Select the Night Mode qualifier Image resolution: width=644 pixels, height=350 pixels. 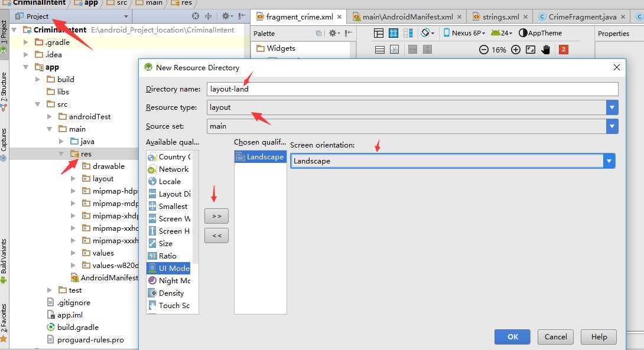(170, 281)
